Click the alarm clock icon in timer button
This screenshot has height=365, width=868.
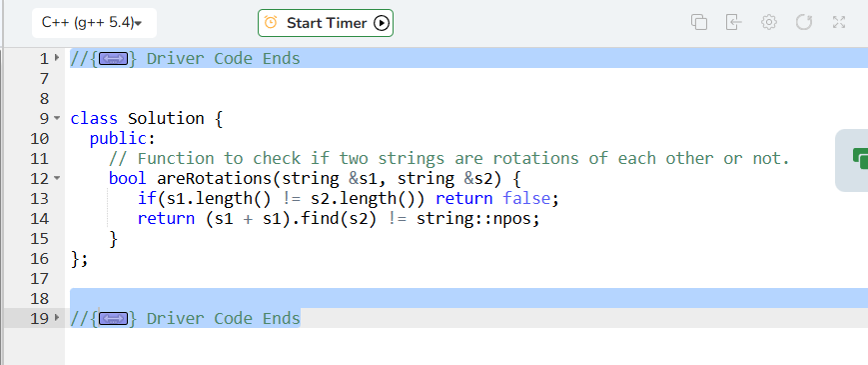(x=271, y=23)
